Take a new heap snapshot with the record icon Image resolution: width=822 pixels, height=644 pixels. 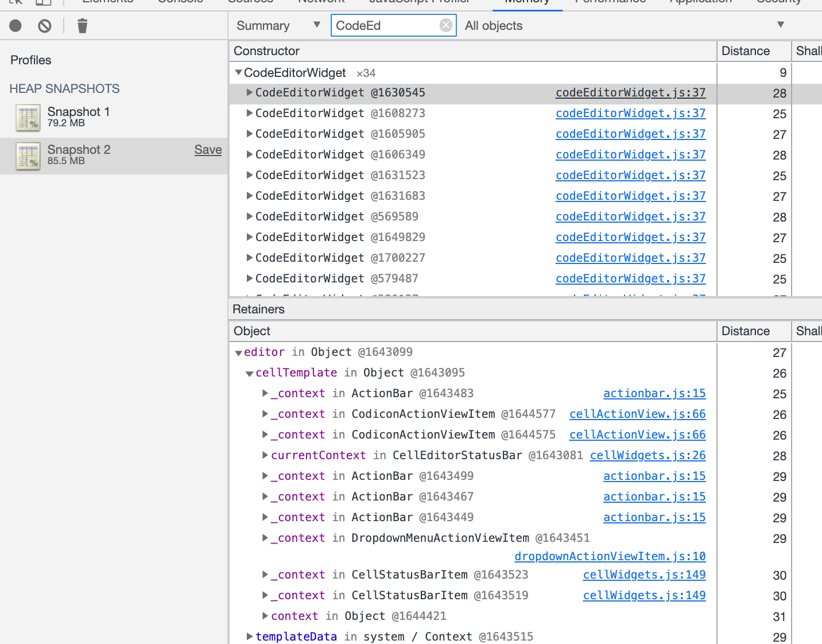(15, 25)
